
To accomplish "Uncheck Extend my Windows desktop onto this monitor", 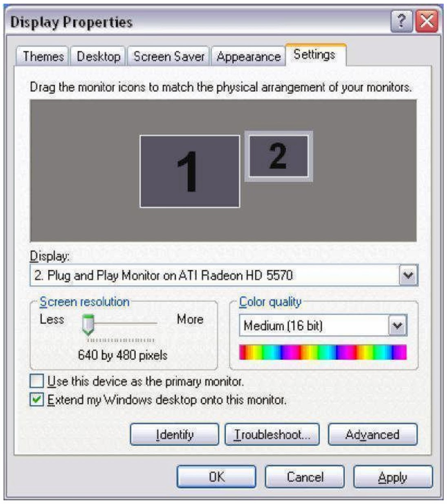I will (37, 400).
